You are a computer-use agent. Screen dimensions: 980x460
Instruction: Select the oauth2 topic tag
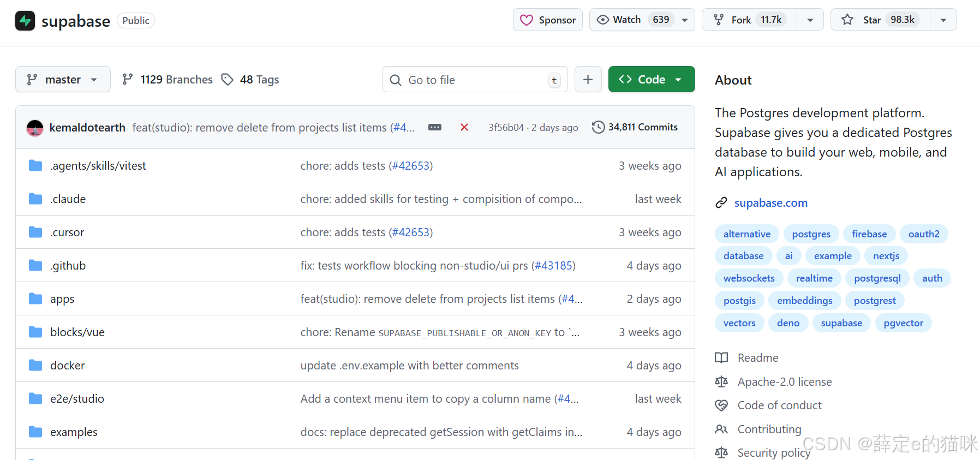924,234
